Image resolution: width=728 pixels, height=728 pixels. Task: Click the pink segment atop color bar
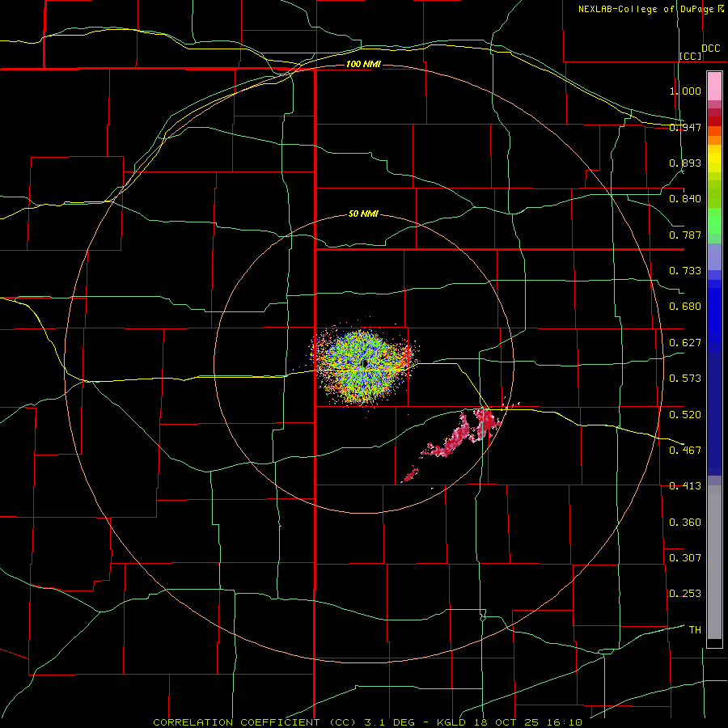click(714, 87)
